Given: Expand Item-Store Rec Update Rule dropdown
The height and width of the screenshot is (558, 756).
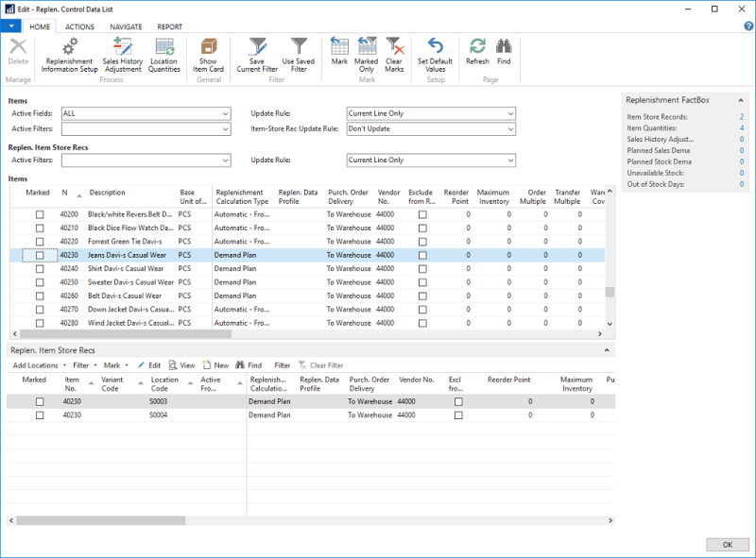Looking at the screenshot, I should 510,129.
